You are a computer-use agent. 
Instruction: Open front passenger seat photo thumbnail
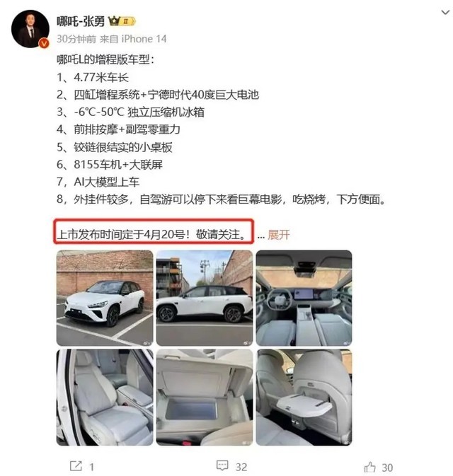(x=105, y=397)
